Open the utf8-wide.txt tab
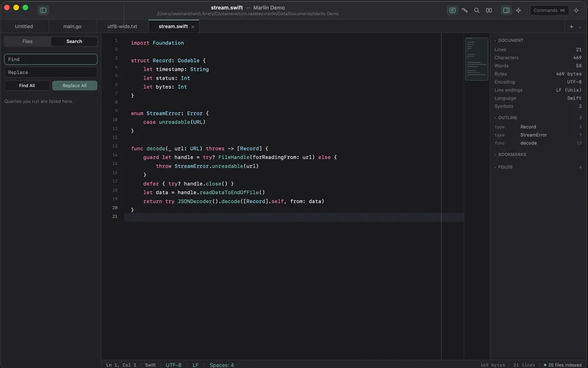This screenshot has height=368, width=588. 122,26
